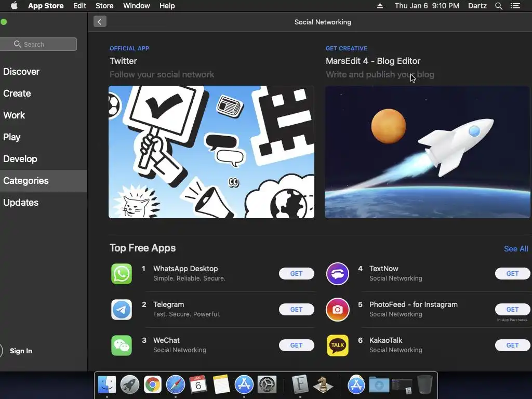Select Develop in the sidebar
The image size is (532, 399).
[x=44, y=159]
